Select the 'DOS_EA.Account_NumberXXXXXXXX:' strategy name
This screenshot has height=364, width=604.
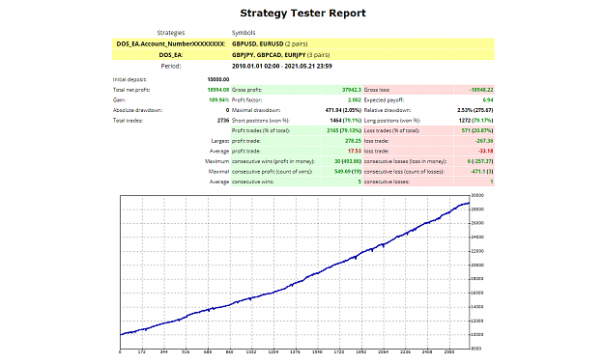171,43
